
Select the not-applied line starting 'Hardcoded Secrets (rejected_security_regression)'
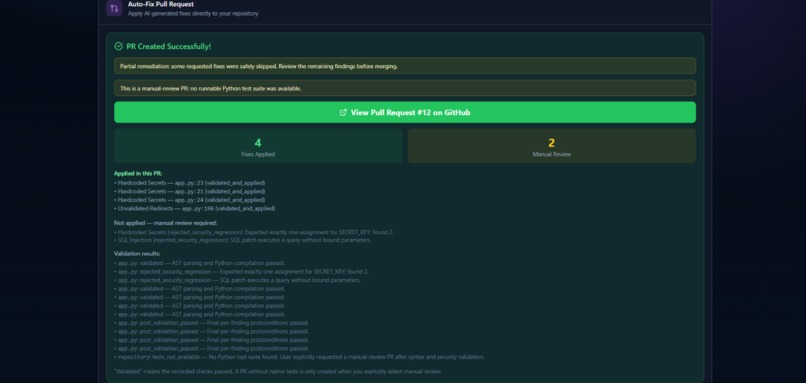[x=254, y=232]
